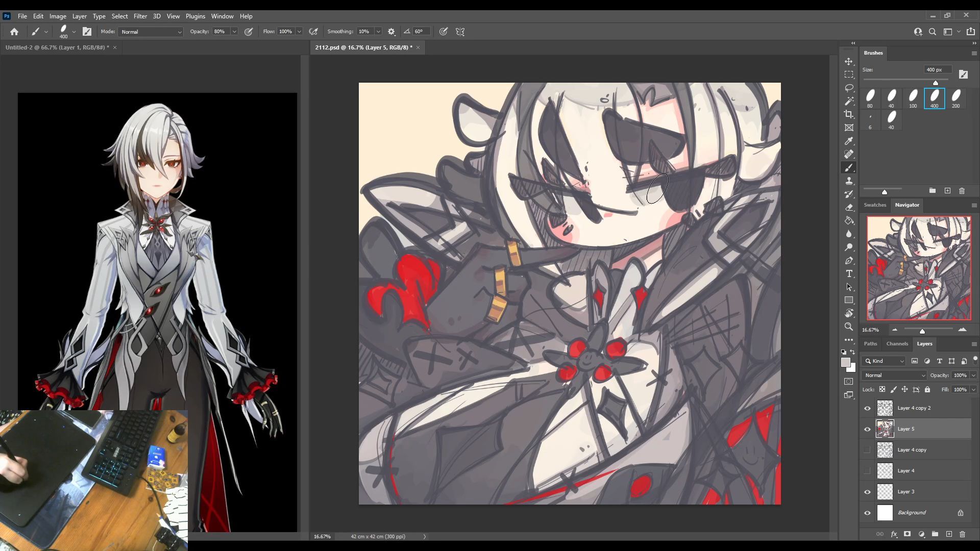980x551 pixels.
Task: Open the Layer menu
Action: pos(80,16)
